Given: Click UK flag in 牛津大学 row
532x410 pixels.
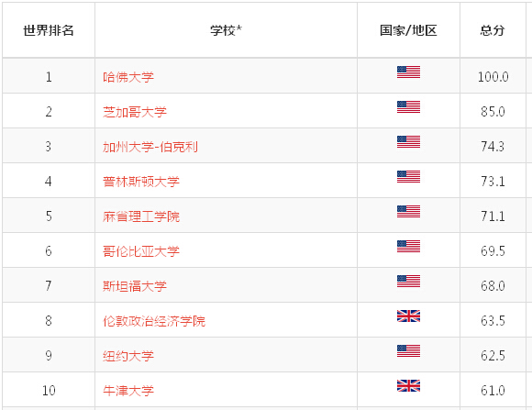Looking at the screenshot, I should pyautogui.click(x=408, y=385).
